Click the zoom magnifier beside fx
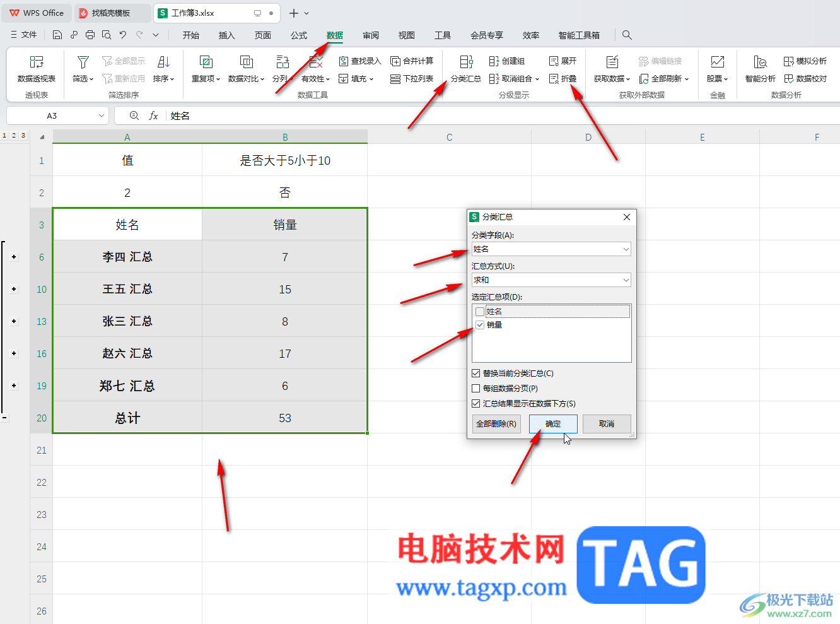 (x=134, y=116)
